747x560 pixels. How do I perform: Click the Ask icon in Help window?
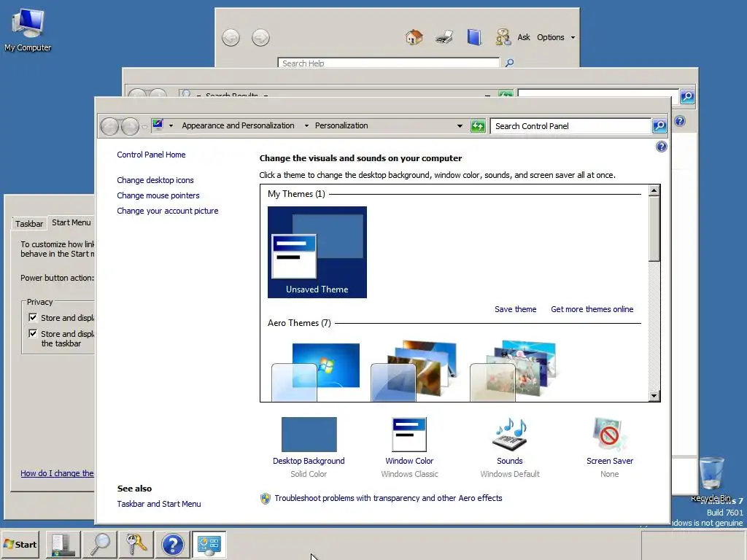pyautogui.click(x=503, y=37)
